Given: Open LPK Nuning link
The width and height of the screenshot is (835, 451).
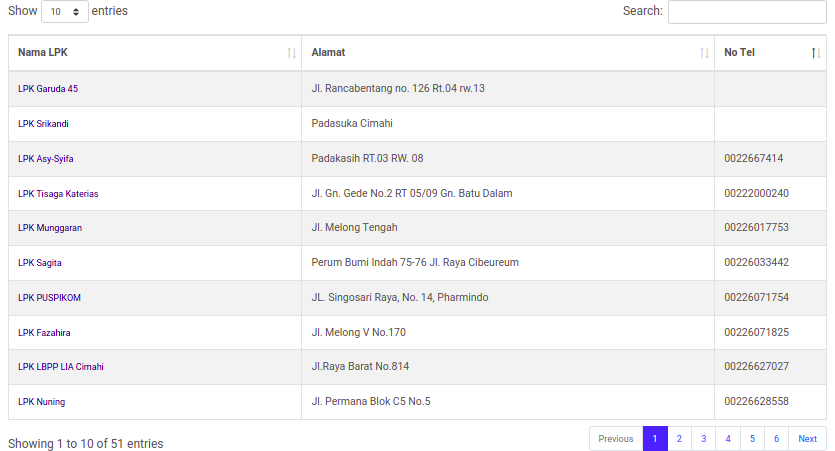Looking at the screenshot, I should tap(42, 402).
